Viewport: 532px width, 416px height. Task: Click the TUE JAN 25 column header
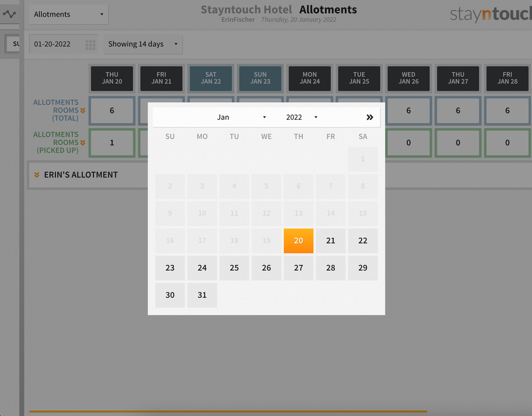coord(359,79)
